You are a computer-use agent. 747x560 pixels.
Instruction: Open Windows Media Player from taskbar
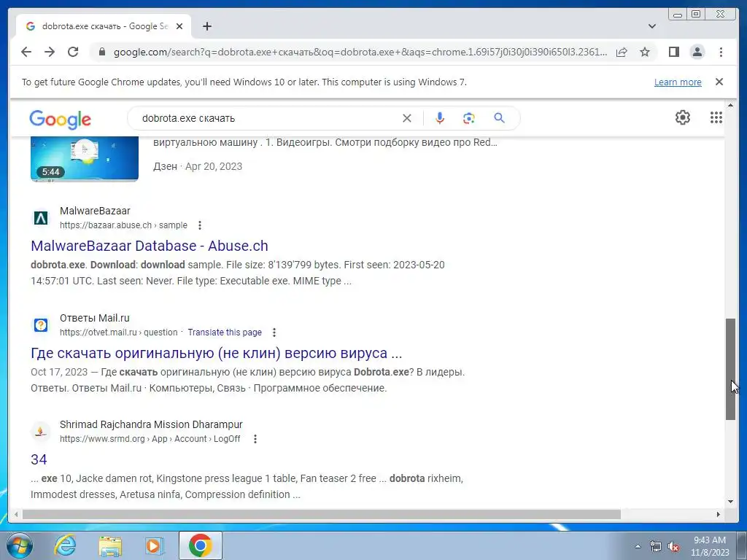[154, 545]
